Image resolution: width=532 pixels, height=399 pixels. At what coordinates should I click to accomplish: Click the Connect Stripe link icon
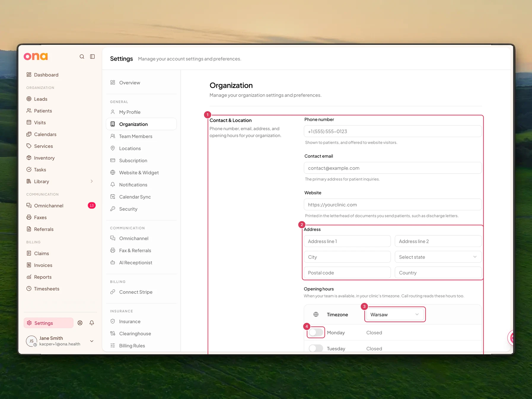113,292
